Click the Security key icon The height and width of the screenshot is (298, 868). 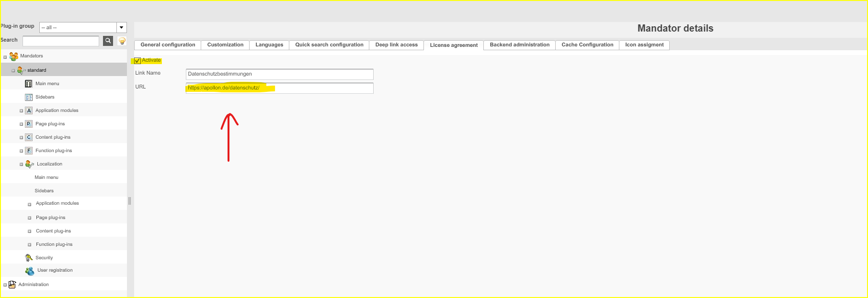(29, 258)
